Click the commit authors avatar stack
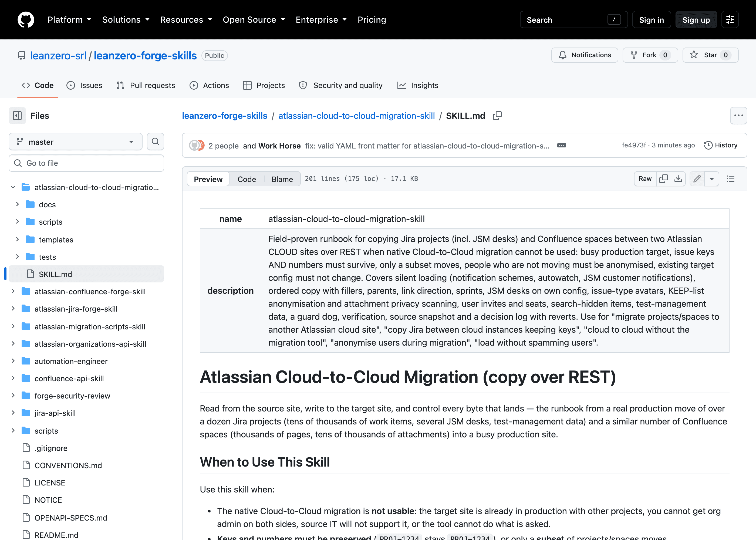 [197, 145]
